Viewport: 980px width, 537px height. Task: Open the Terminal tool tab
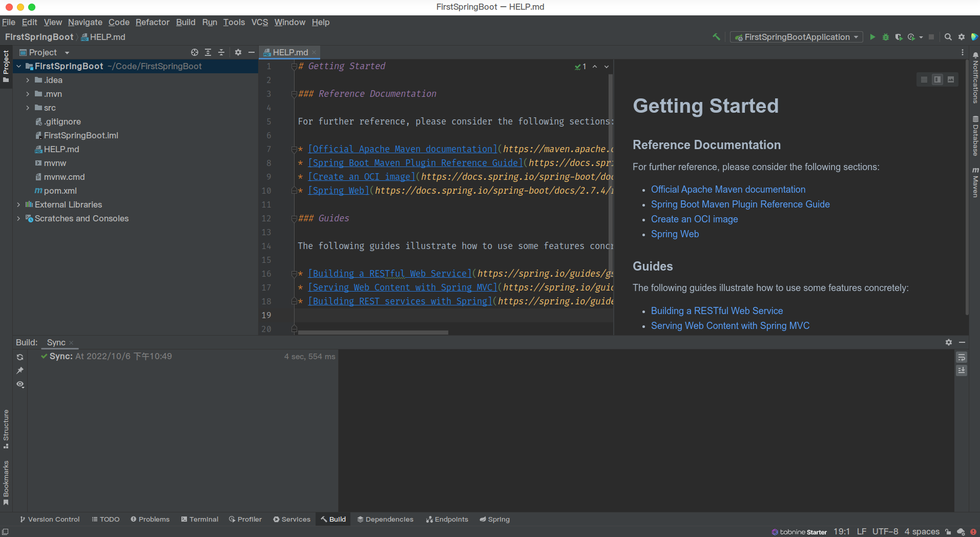pos(200,519)
